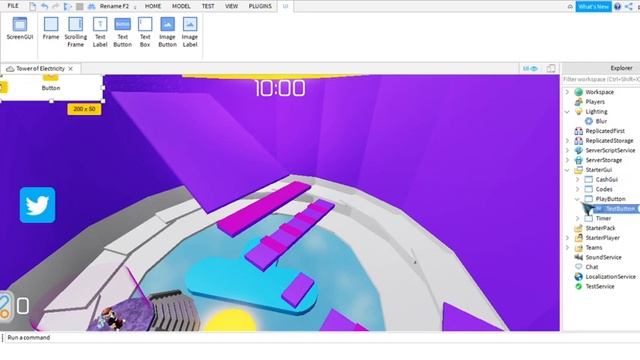Close the Tower of Electricity tab
Image resolution: width=640 pixels, height=360 pixels.
coord(71,69)
